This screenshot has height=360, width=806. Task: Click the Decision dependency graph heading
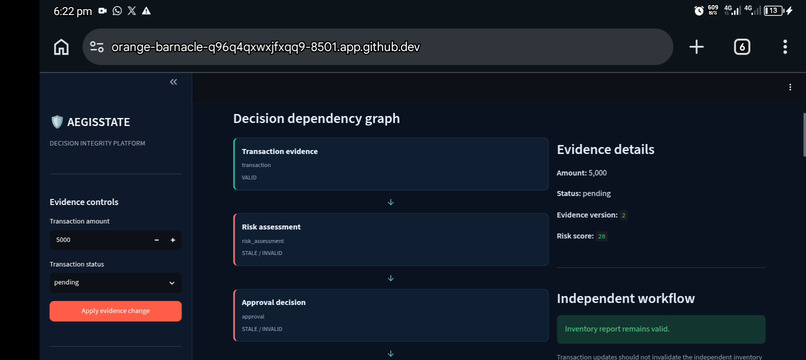click(316, 119)
